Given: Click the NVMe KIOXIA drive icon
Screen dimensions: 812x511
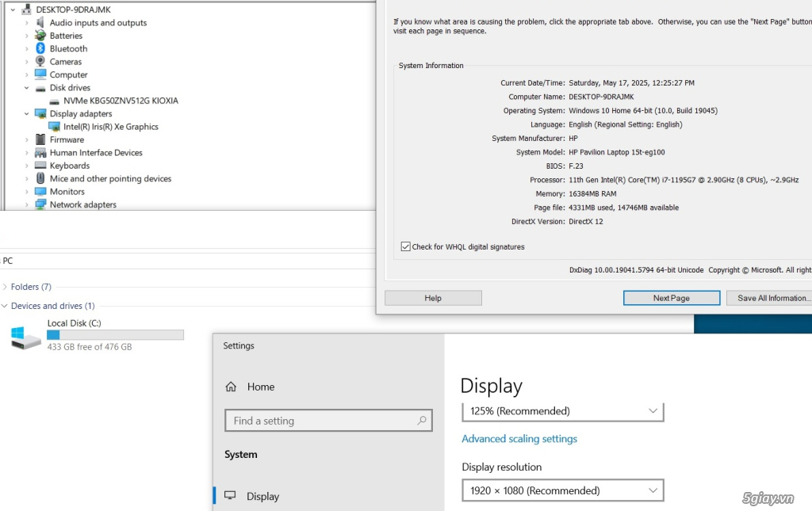Looking at the screenshot, I should (54, 101).
